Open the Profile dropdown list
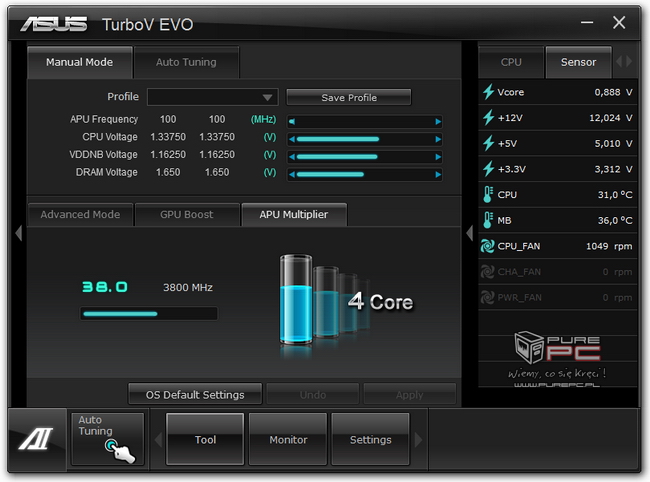The image size is (650, 482). pos(213,97)
